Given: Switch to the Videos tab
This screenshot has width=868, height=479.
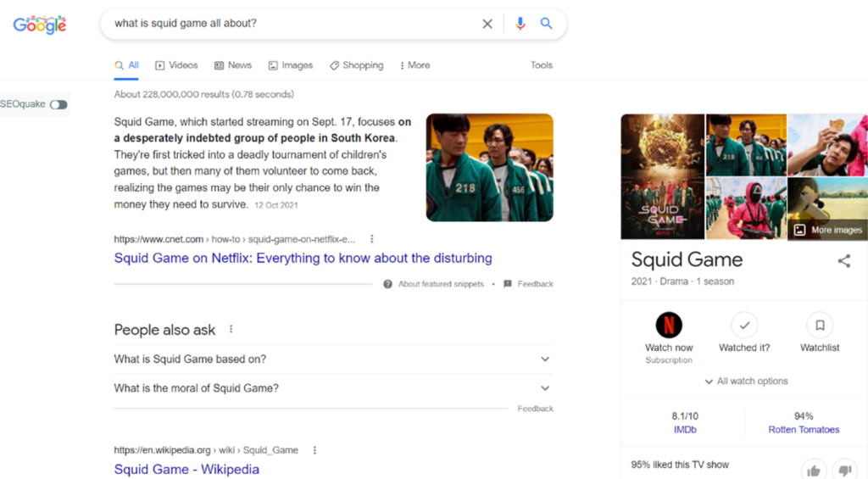Looking at the screenshot, I should (x=176, y=65).
